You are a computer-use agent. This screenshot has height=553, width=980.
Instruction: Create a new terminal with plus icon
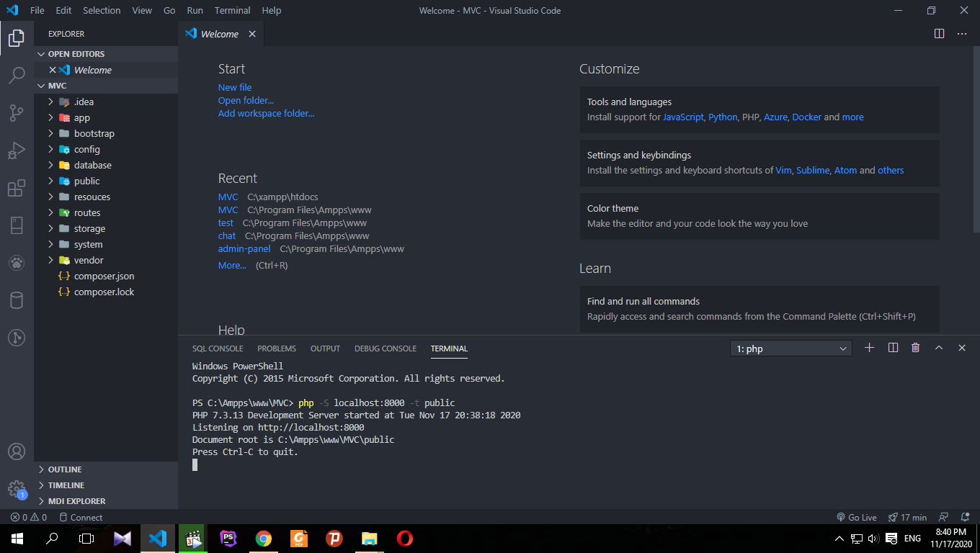(869, 348)
